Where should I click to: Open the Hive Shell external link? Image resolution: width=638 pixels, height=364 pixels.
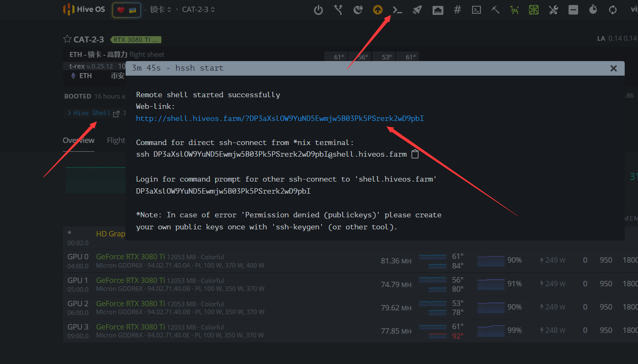tap(94, 113)
